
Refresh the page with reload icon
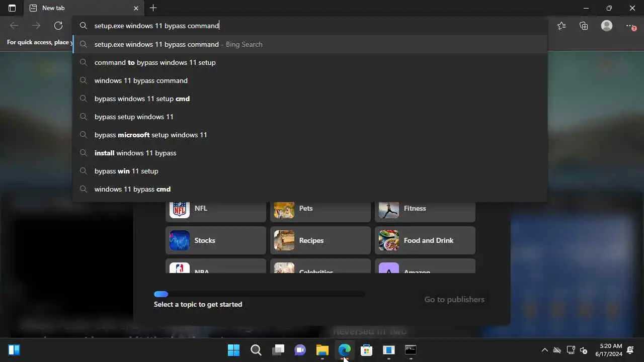pyautogui.click(x=58, y=26)
